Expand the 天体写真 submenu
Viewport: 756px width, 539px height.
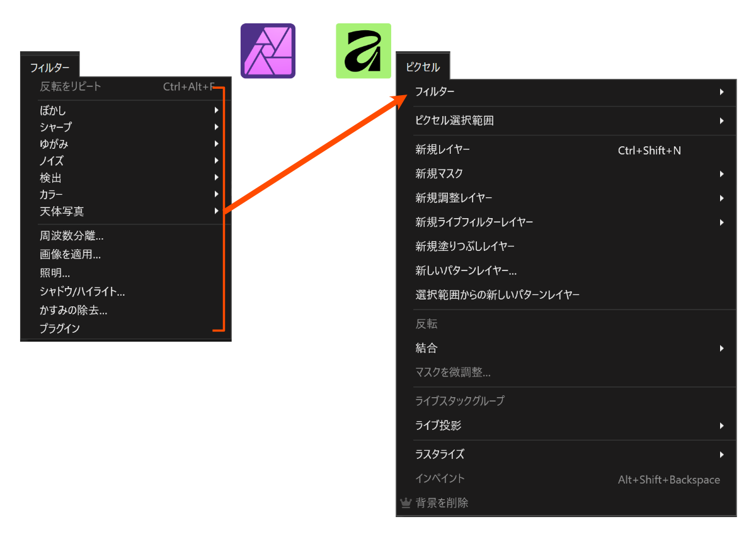point(217,211)
